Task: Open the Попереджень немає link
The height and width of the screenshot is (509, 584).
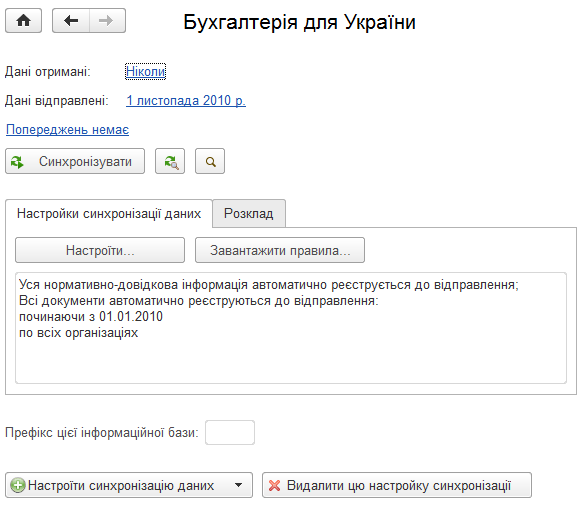Action: (x=67, y=130)
